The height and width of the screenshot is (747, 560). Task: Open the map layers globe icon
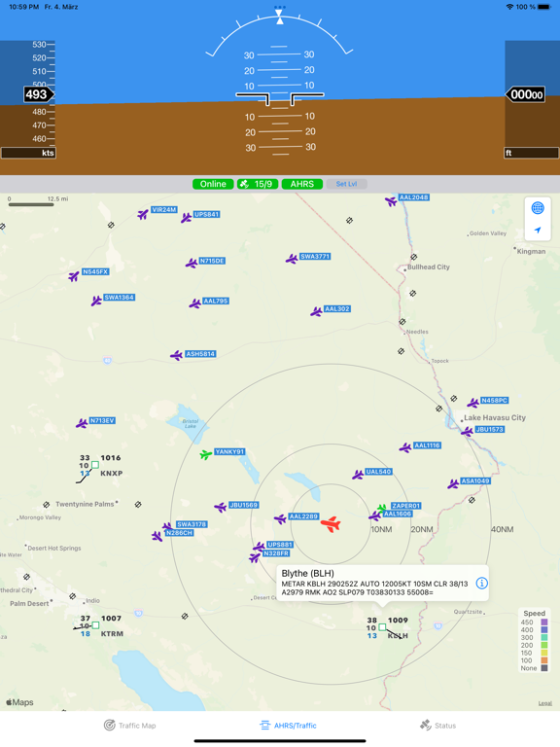coord(538,208)
